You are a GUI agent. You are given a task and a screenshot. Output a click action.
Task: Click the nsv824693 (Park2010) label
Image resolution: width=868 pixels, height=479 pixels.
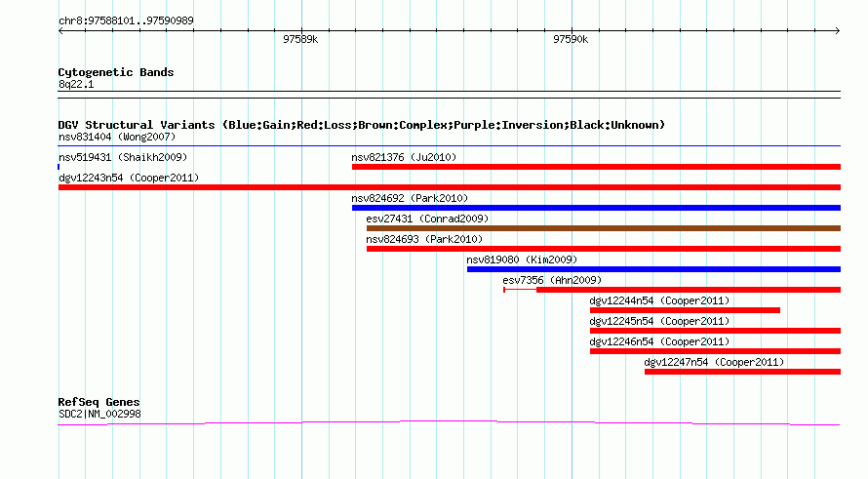[424, 239]
